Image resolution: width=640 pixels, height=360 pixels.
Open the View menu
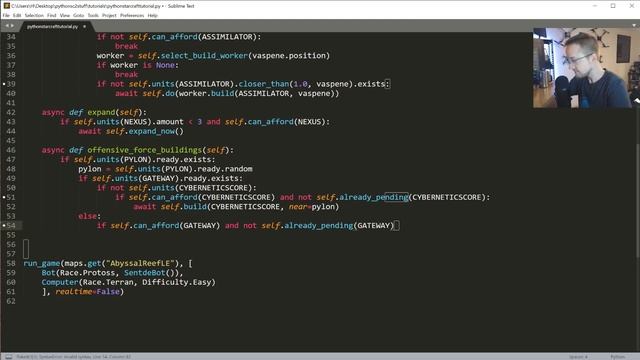[x=65, y=16]
